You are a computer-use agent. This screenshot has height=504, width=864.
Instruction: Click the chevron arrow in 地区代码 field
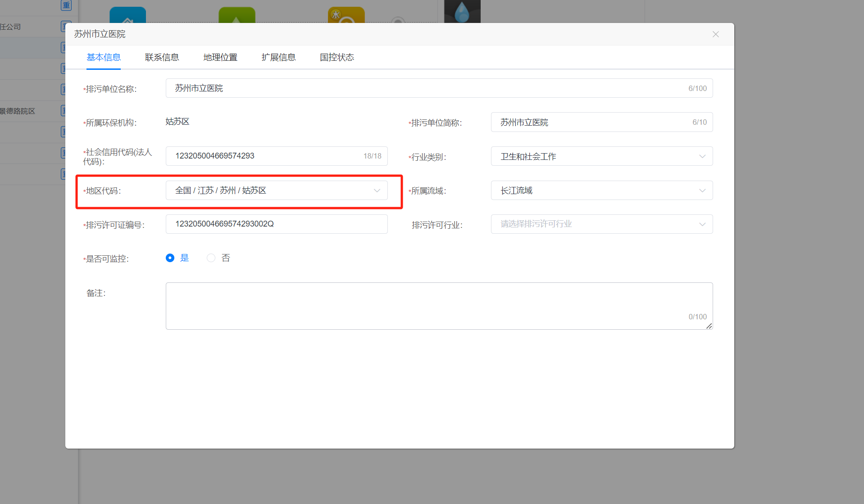coord(377,191)
